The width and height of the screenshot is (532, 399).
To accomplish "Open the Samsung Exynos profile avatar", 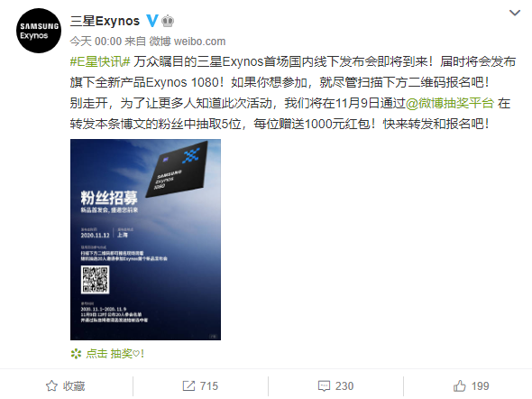I will click(39, 31).
